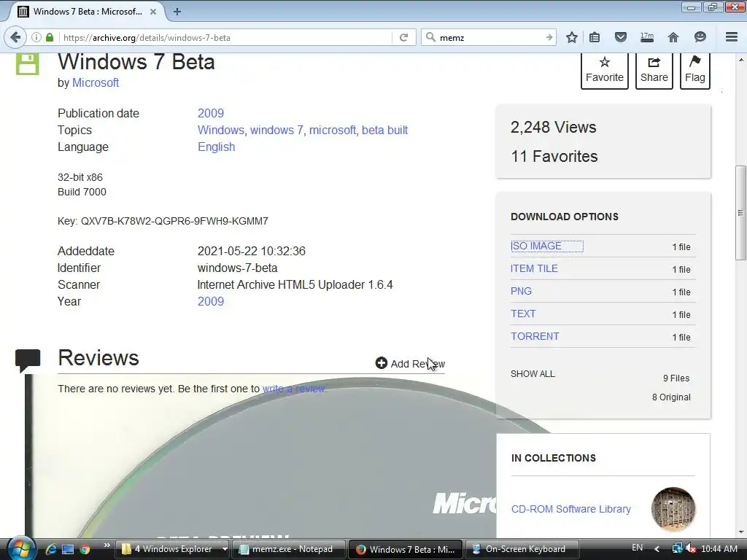747x560 pixels.
Task: Download the PNG file
Action: [x=521, y=291]
